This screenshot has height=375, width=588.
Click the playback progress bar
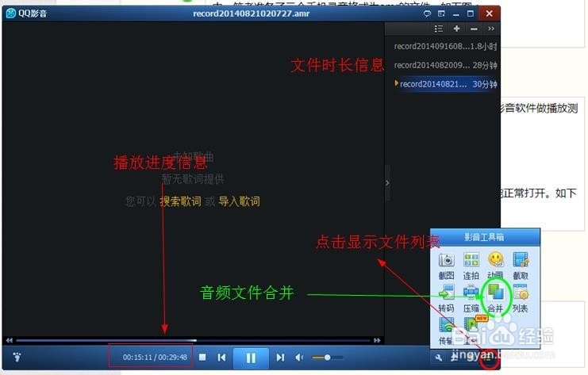193,341
